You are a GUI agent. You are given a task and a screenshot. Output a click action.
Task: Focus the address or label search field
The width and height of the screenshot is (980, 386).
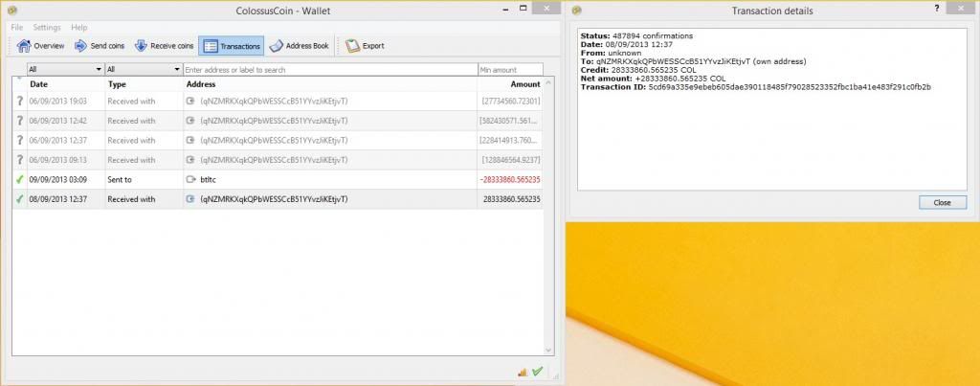330,70
